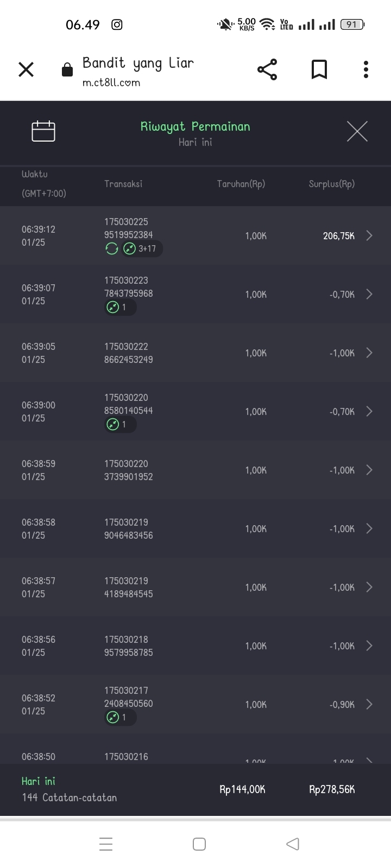Tap the Riwayat Permainan title

(x=195, y=126)
